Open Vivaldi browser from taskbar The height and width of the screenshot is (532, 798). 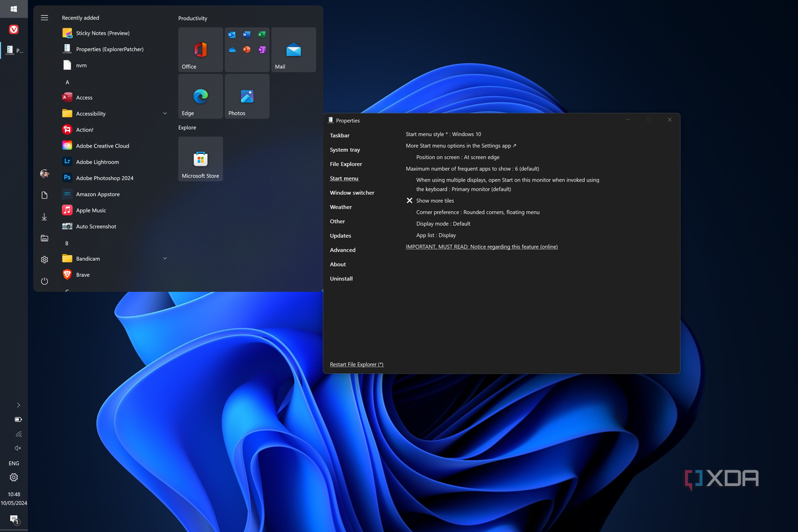point(14,30)
